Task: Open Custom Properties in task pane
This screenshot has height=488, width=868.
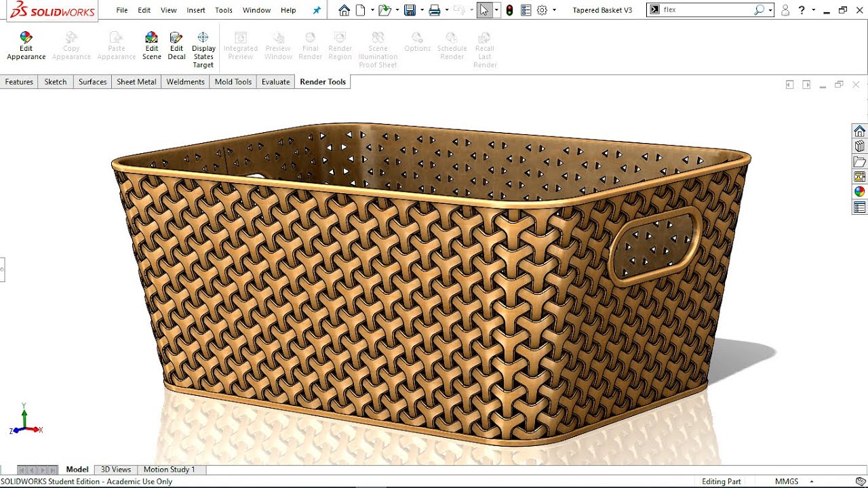Action: pyautogui.click(x=860, y=207)
